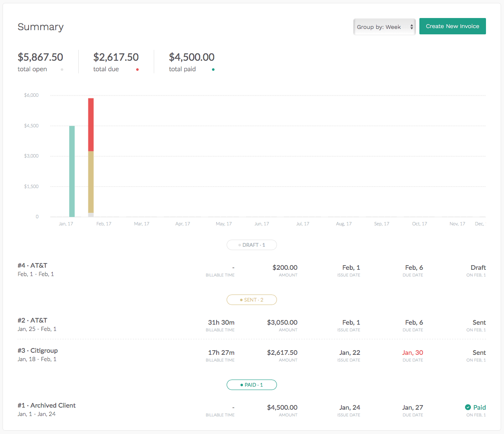The image size is (504, 434).
Task: Click the green dot beside total paid
Action: (x=213, y=70)
